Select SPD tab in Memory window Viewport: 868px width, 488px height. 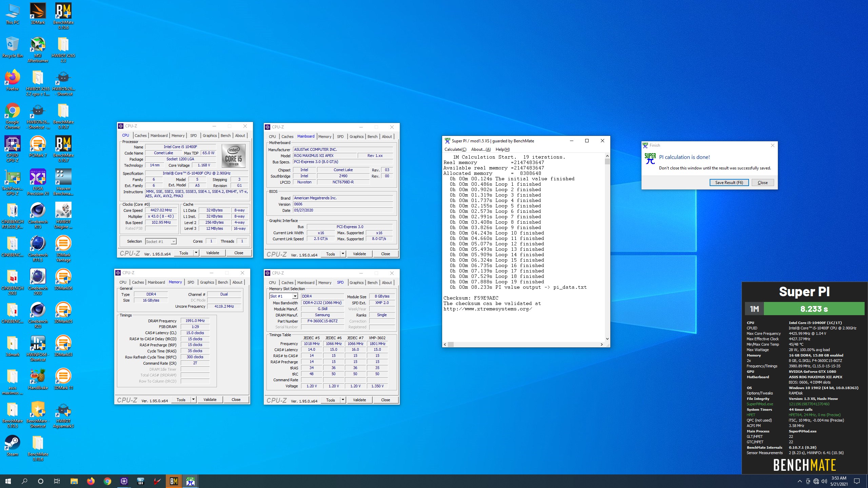pyautogui.click(x=191, y=282)
